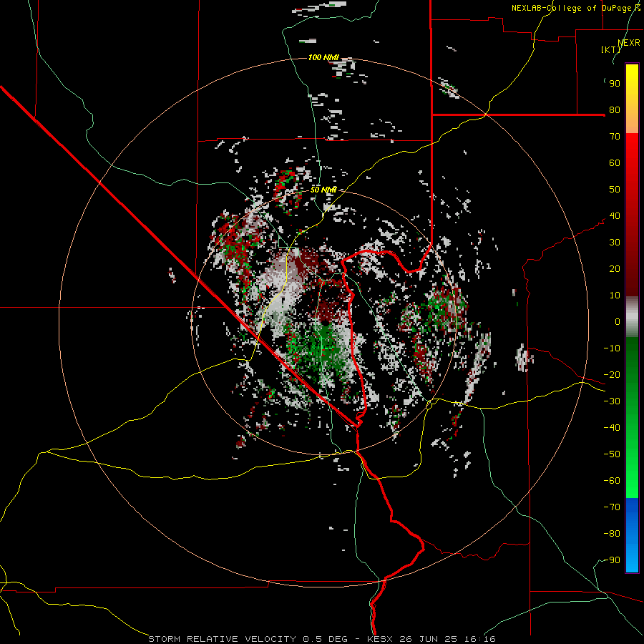This screenshot has height=644, width=644.
Task: Click the NEXLAB-College of DuPage title text
Action: tap(575, 8)
